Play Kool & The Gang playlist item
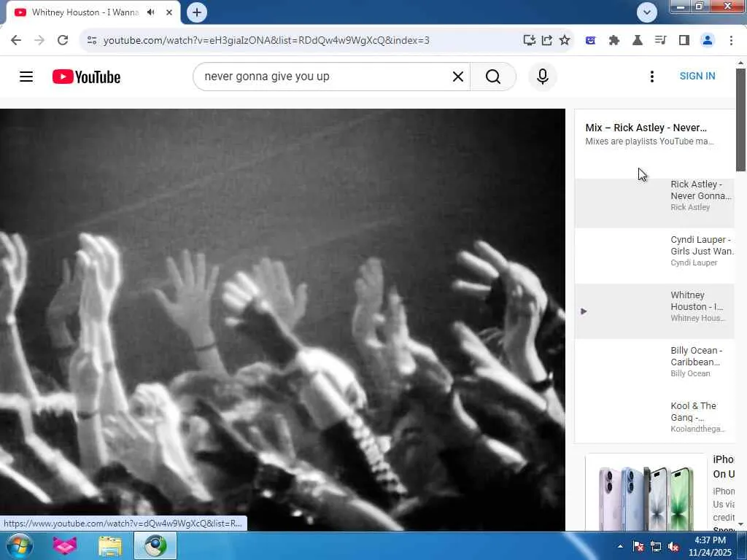747x560 pixels. (654, 418)
